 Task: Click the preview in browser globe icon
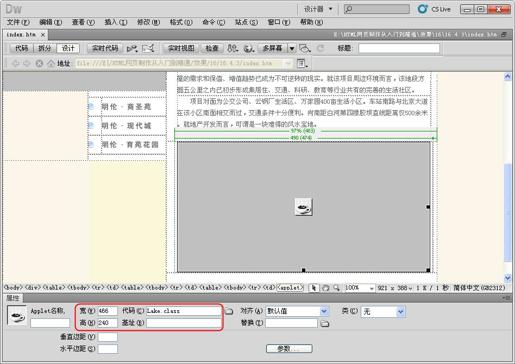249,49
